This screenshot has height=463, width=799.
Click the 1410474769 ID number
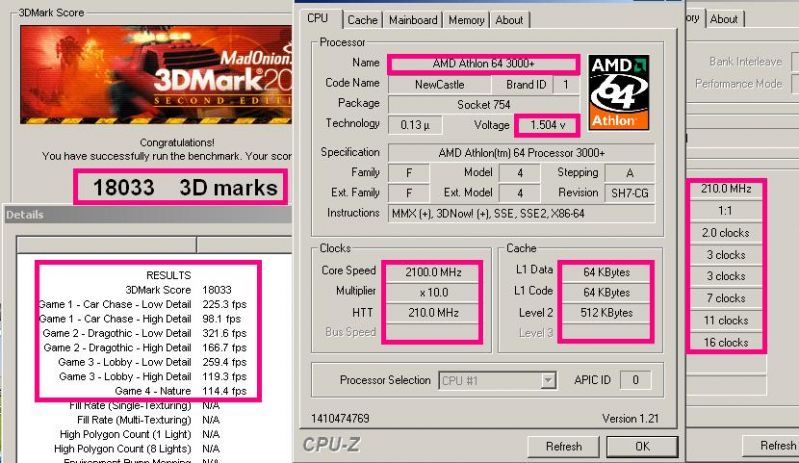click(340, 419)
